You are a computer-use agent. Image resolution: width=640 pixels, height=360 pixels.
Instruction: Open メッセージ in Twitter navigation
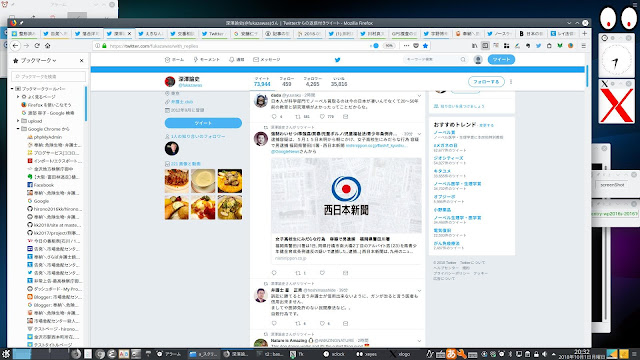pos(267,60)
